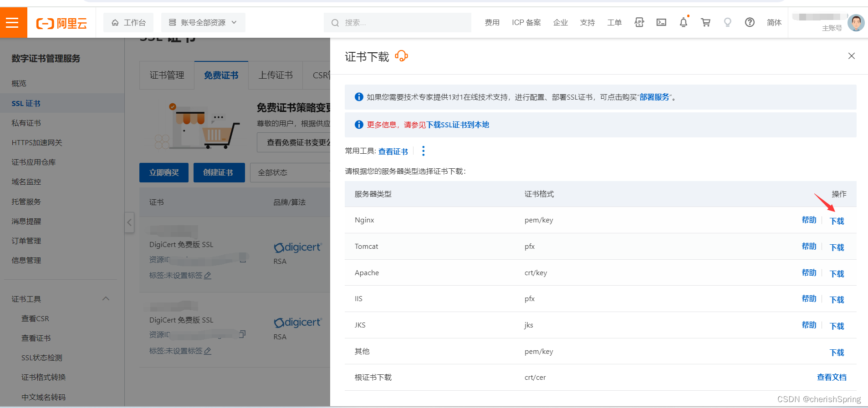Open SSL状态检测 tool in sidebar
The height and width of the screenshot is (408, 868).
(41, 358)
